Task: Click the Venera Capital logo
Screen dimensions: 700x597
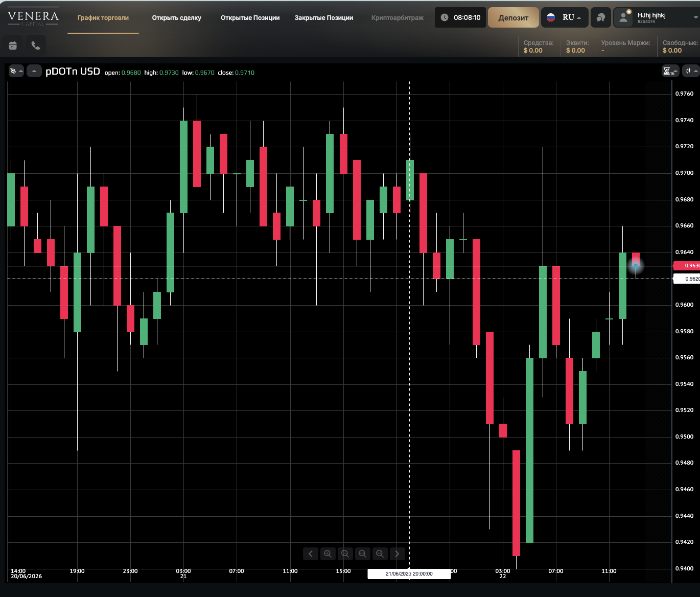Action: coord(33,17)
